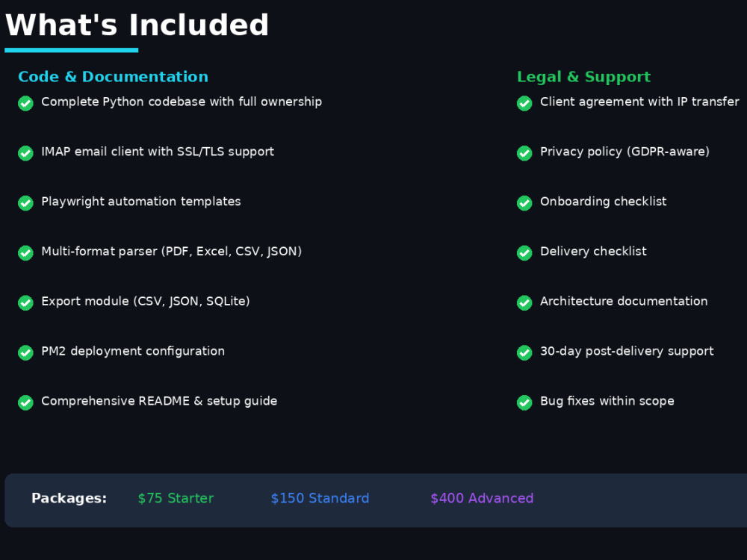This screenshot has width=747, height=560.
Task: Click text 'Comprehensive README & setup guide'
Action: [x=159, y=402]
